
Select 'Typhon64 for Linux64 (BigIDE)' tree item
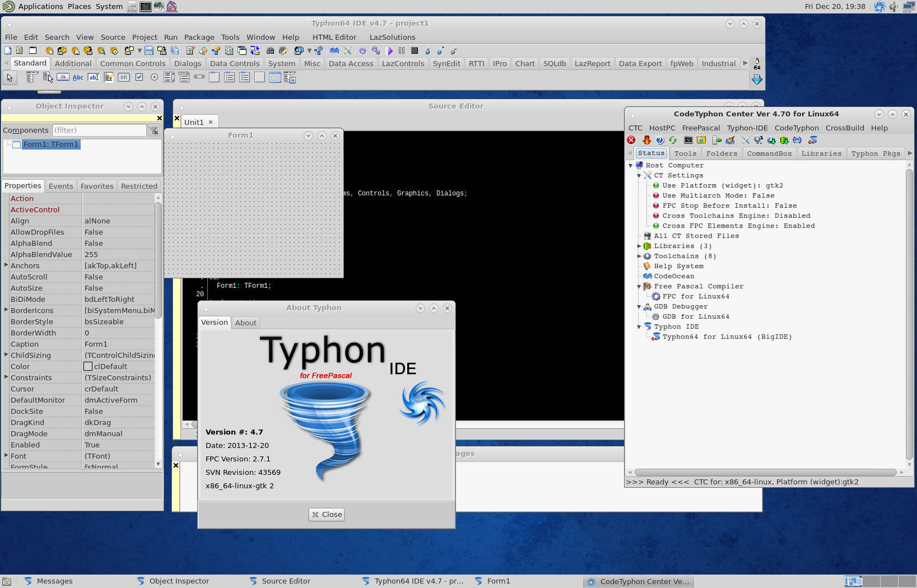[727, 337]
